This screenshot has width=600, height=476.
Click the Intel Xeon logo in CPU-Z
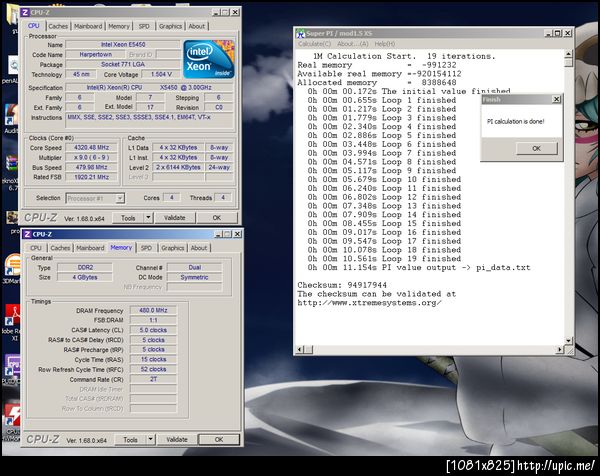(211, 58)
